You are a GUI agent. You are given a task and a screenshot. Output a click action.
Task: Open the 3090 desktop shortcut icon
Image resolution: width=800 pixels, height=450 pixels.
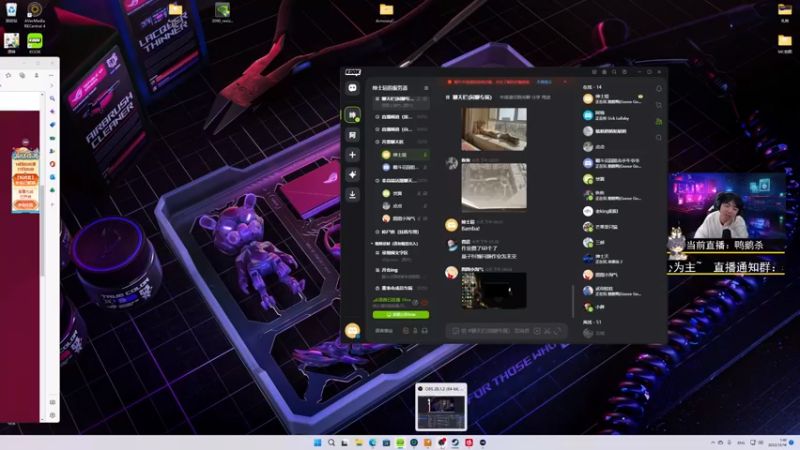click(222, 13)
